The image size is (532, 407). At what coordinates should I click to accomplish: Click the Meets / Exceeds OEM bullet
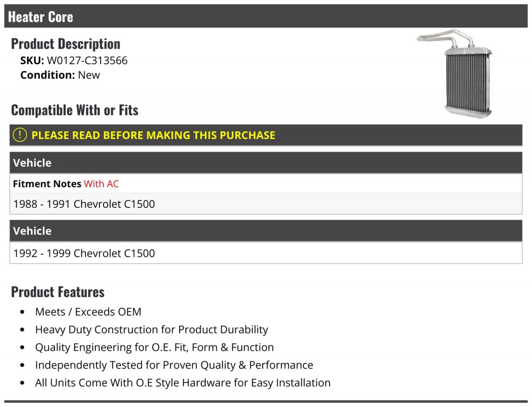(88, 312)
